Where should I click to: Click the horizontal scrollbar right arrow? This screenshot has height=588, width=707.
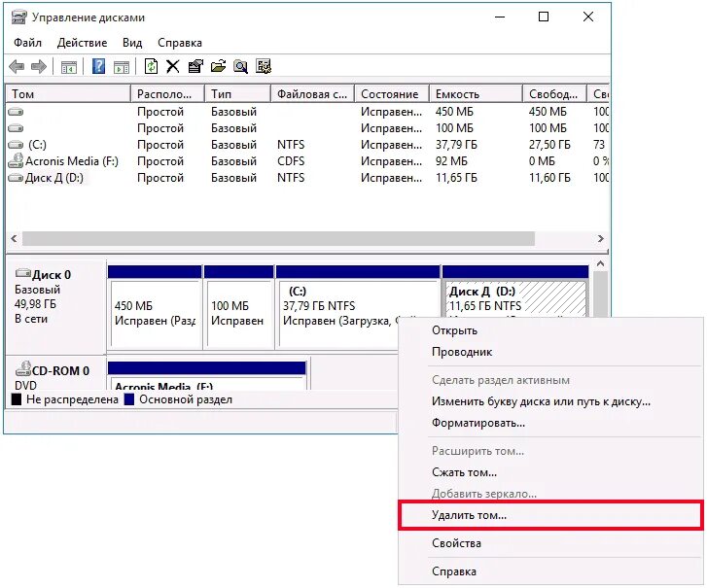coord(601,239)
